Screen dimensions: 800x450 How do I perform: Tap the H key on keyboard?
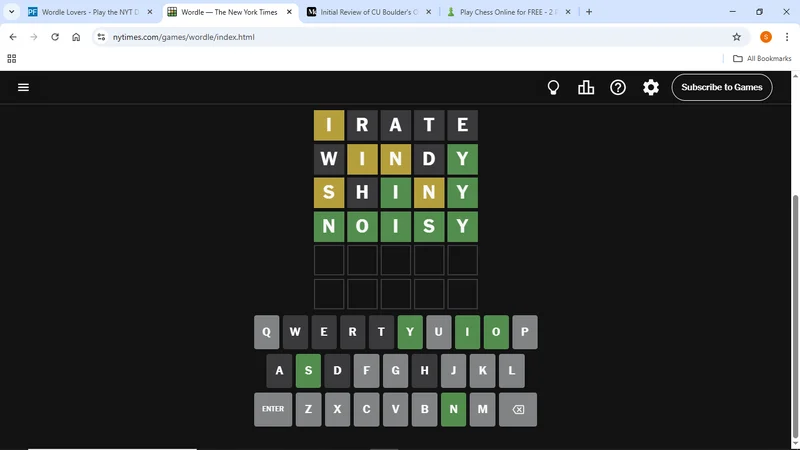click(424, 371)
